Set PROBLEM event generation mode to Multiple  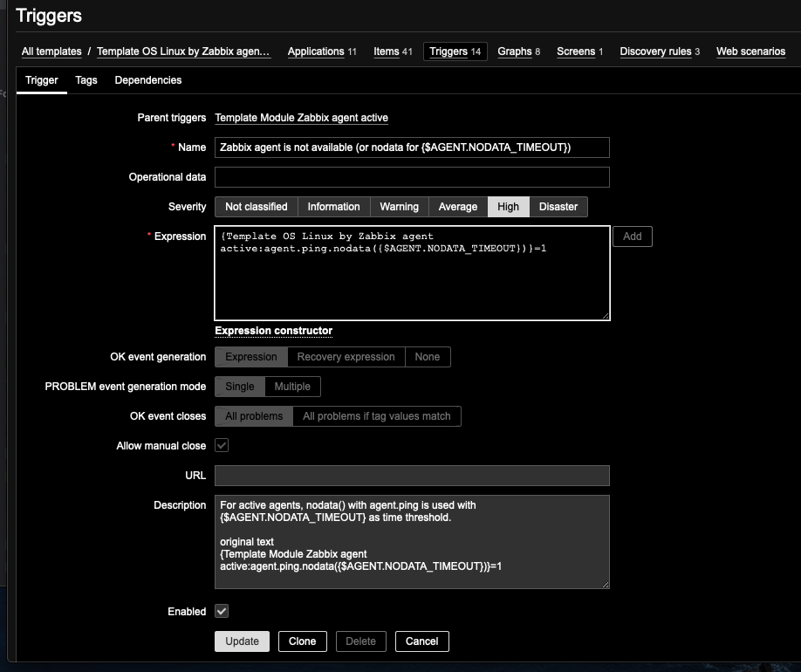[x=292, y=387]
